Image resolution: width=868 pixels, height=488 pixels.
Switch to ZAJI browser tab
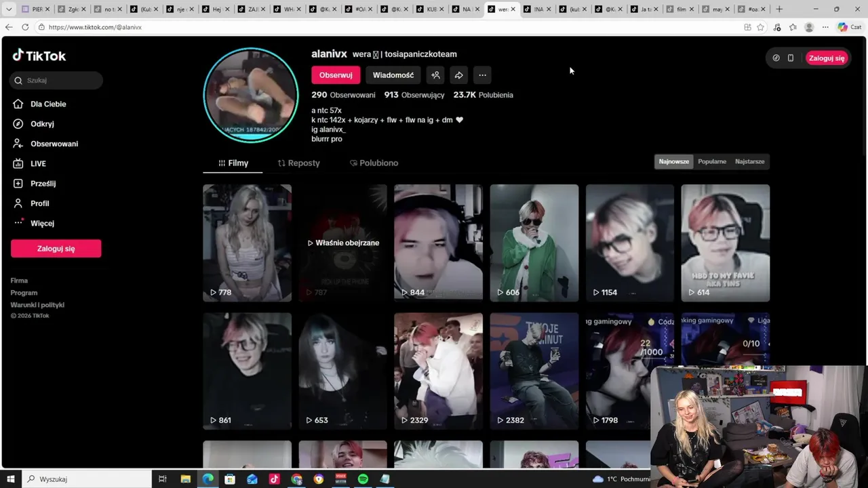coord(251,9)
